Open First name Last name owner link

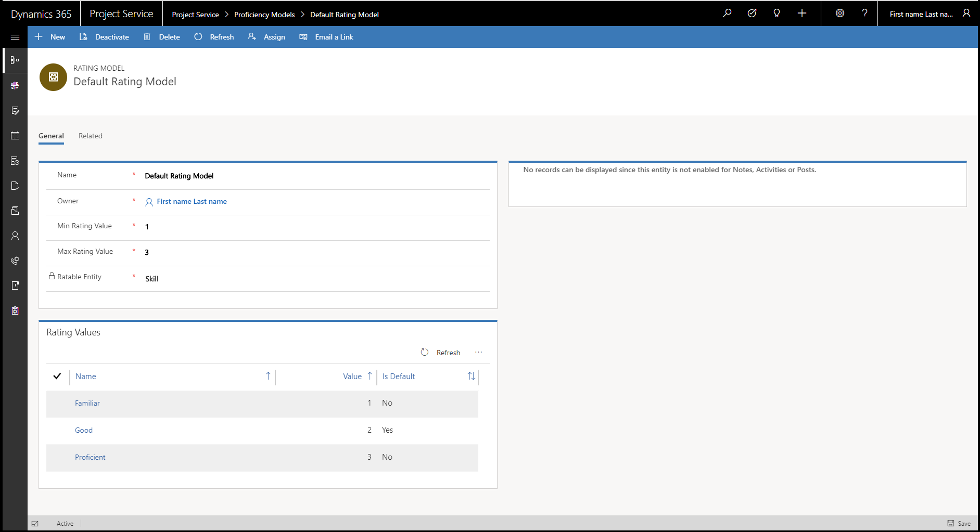click(192, 201)
